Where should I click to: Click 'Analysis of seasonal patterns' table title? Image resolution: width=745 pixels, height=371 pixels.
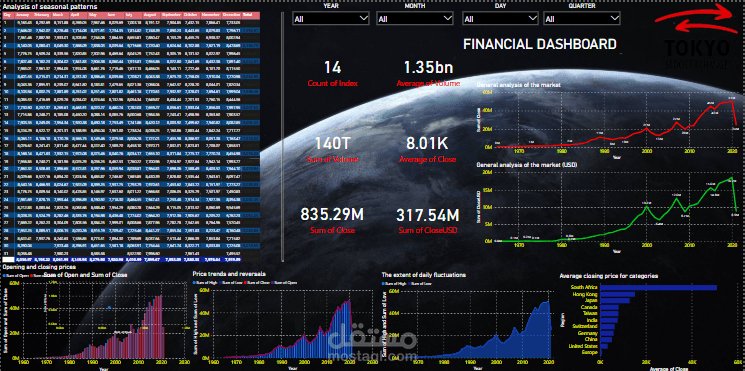pos(50,7)
